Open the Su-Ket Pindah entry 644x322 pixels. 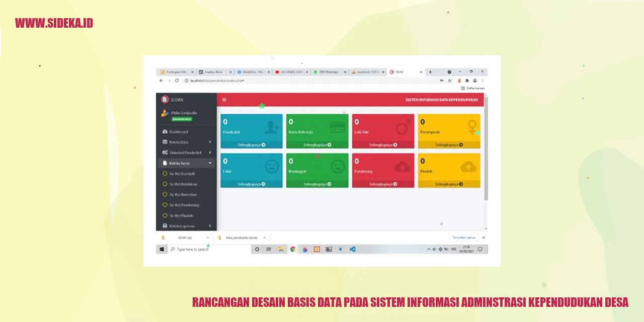point(186,216)
